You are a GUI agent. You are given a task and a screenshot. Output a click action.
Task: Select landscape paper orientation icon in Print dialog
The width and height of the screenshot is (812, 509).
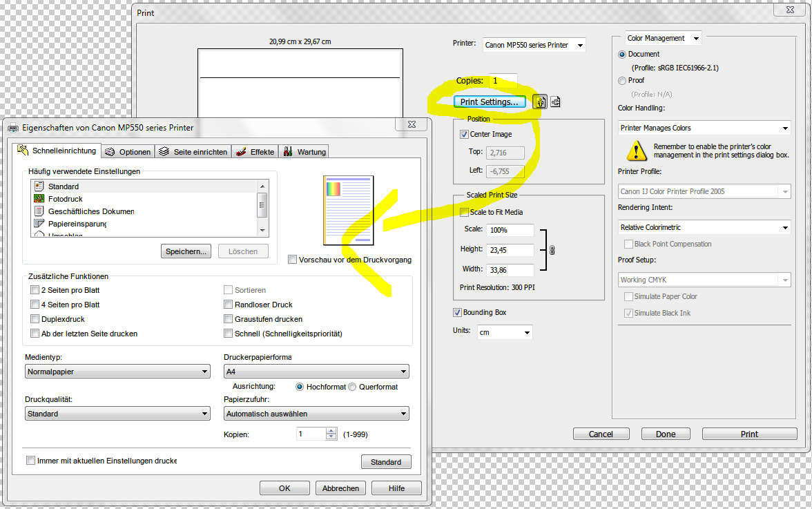555,102
